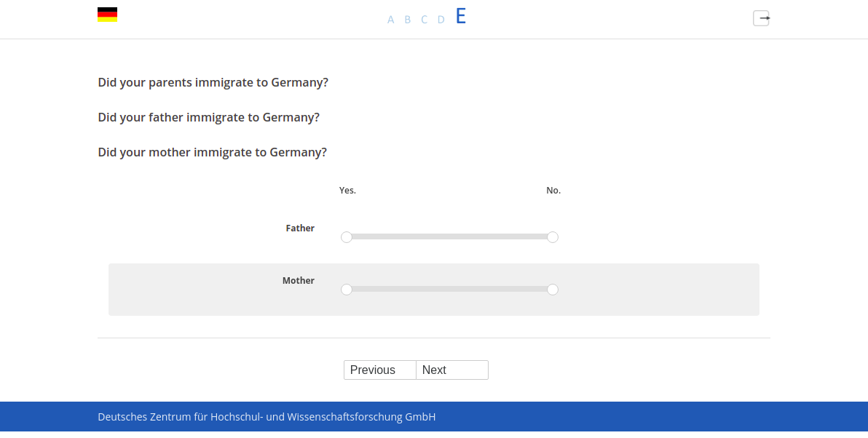Image resolution: width=868 pixels, height=438 pixels.
Task: Go to section A in progress bar
Action: [x=391, y=20]
